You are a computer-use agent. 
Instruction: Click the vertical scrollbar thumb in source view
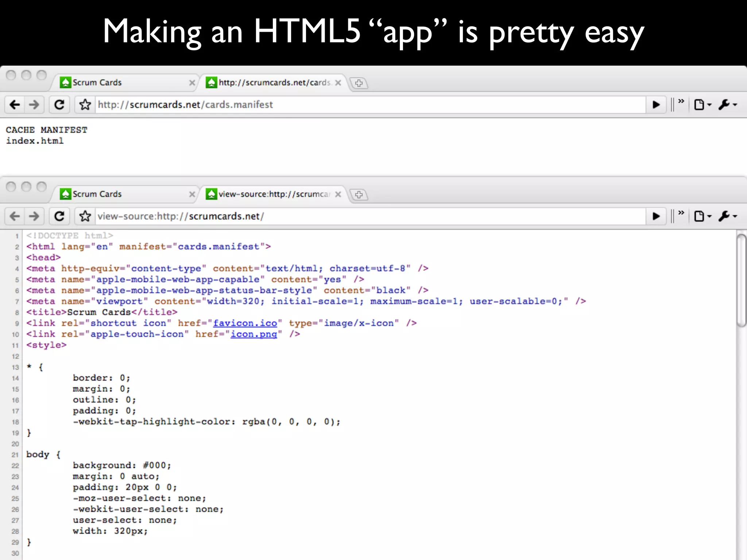pos(741,281)
